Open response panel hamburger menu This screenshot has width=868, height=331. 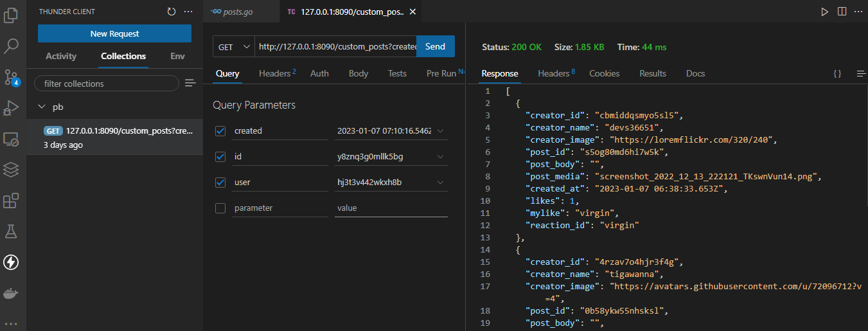tap(861, 74)
